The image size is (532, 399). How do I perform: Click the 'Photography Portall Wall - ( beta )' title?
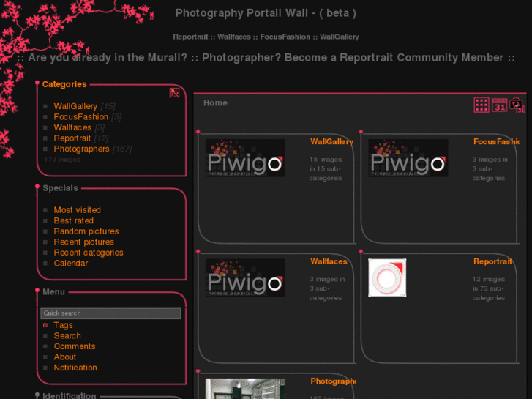tap(266, 13)
